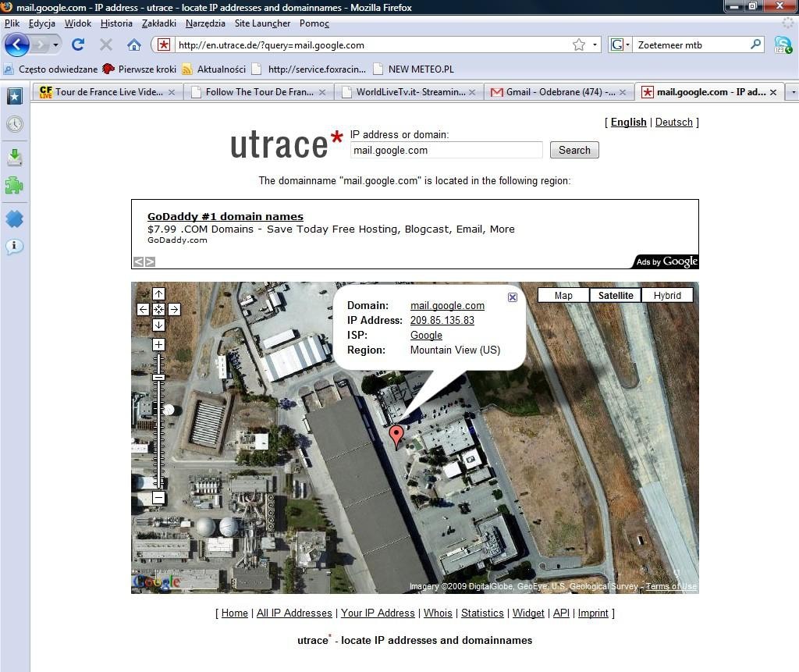Pan the map up with arrow
Screen dimensions: 799x672
(159, 293)
